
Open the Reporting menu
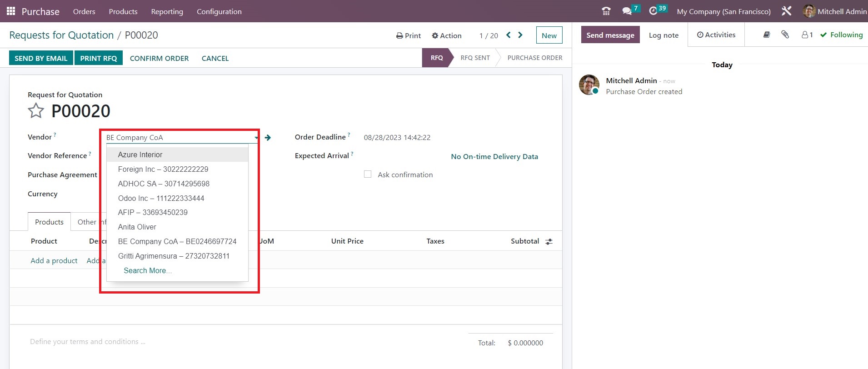point(167,11)
